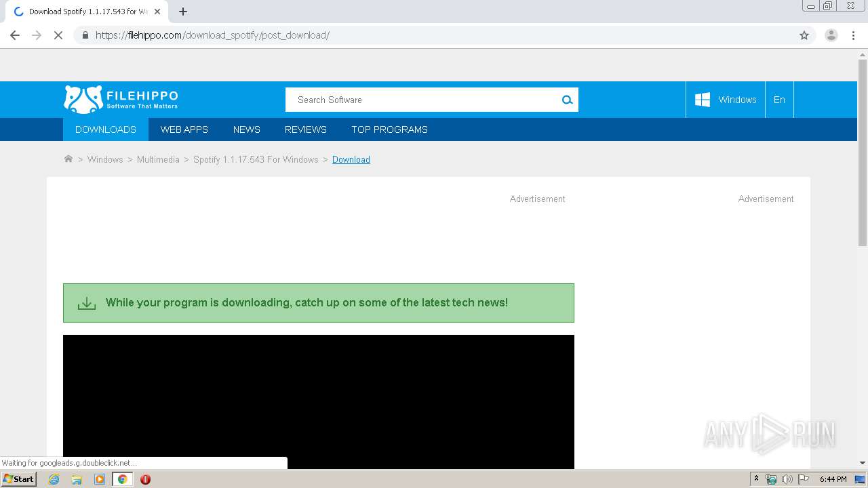Image resolution: width=868 pixels, height=488 pixels.
Task: Click the black video player area
Action: 319,402
